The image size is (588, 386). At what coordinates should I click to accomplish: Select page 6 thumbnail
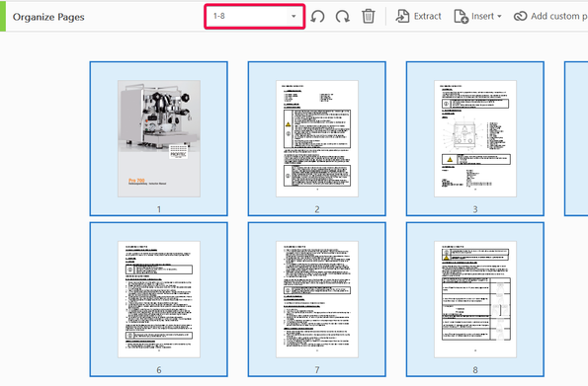click(159, 299)
